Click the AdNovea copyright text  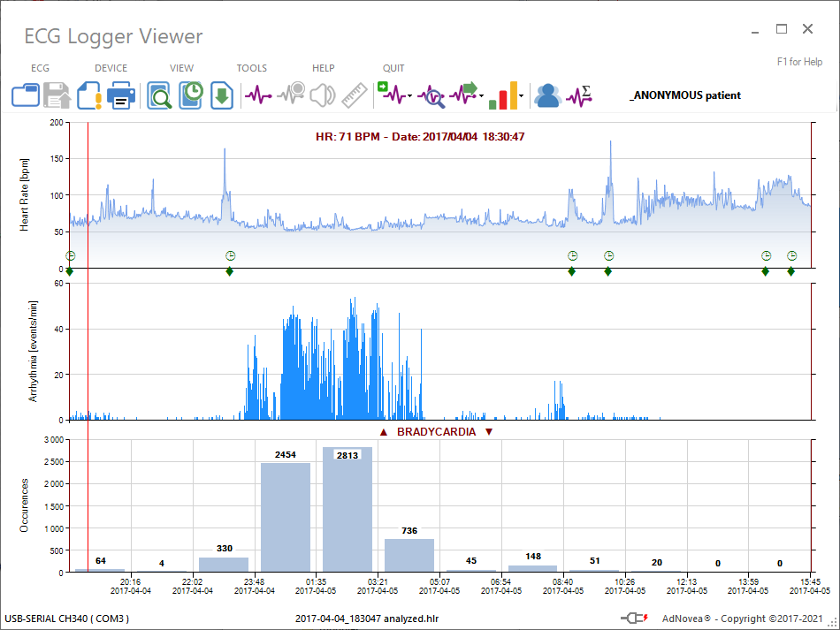(742, 619)
